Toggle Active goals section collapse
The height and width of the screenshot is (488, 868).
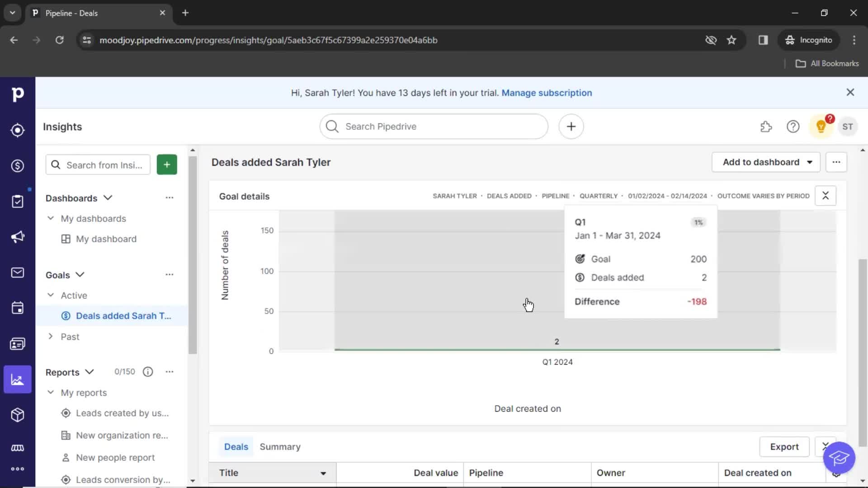51,295
